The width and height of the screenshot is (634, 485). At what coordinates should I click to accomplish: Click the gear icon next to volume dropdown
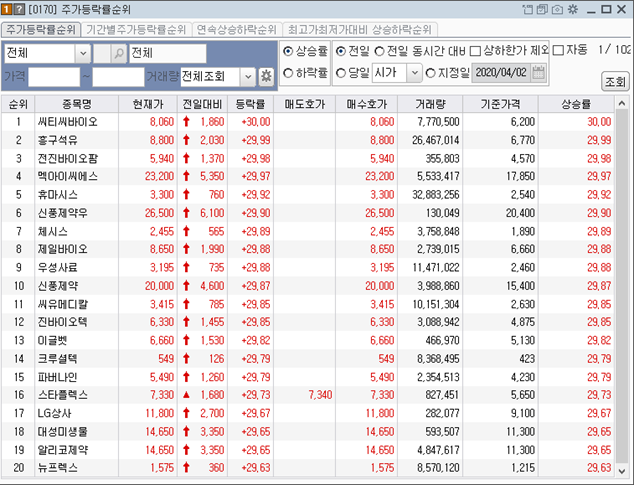[266, 76]
